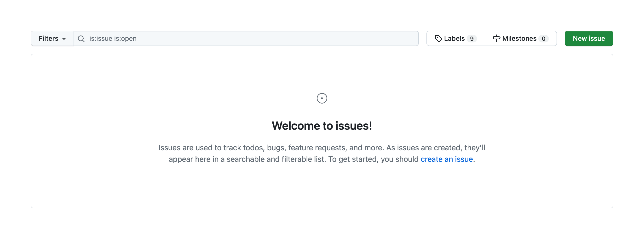This screenshot has width=644, height=239.
Task: Click the tag icon next to Labels
Action: (x=438, y=38)
